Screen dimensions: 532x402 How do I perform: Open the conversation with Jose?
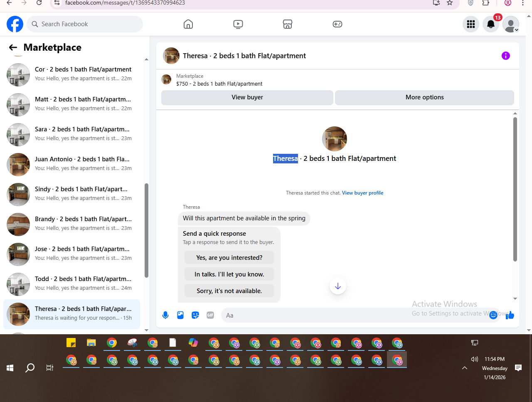click(x=71, y=254)
